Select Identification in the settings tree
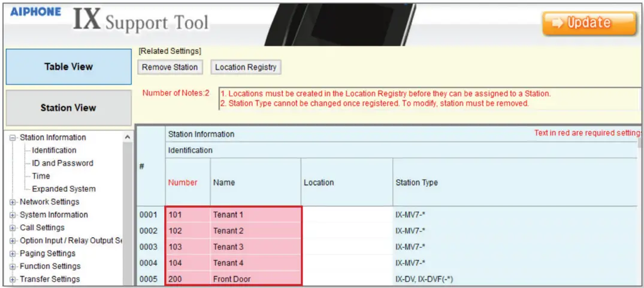 click(54, 150)
